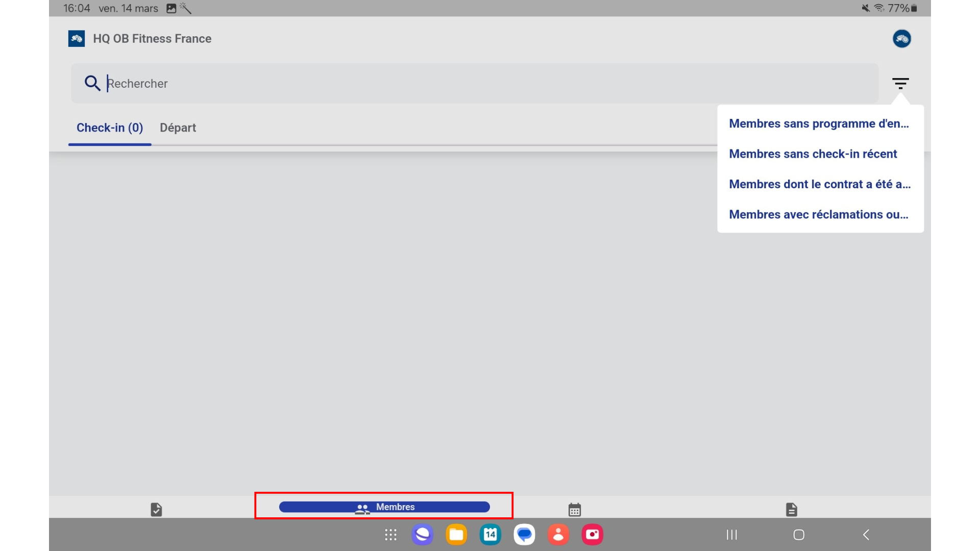Open the calendar tab in bottom navigation
This screenshot has width=980, height=551.
(x=575, y=509)
